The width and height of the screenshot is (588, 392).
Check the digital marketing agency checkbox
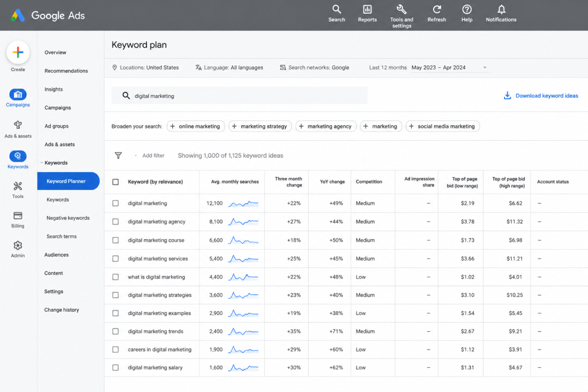(115, 222)
